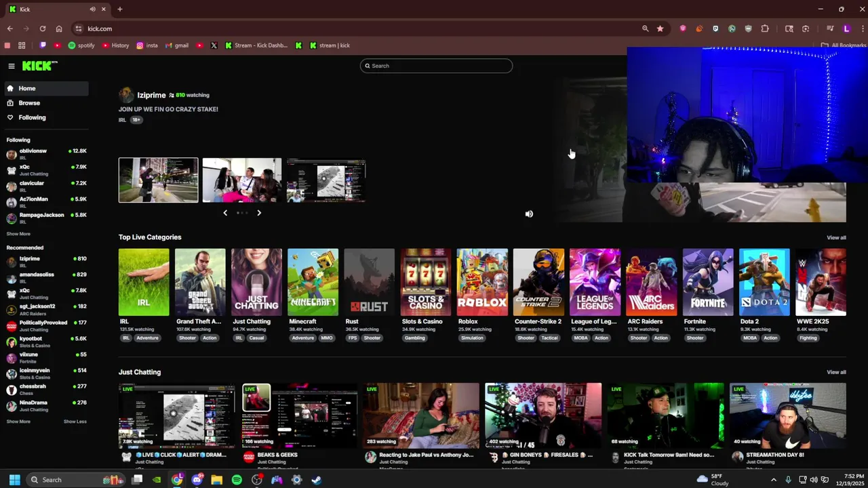The width and height of the screenshot is (868, 488).
Task: Open site information icon in address bar
Action: pyautogui.click(x=79, y=28)
